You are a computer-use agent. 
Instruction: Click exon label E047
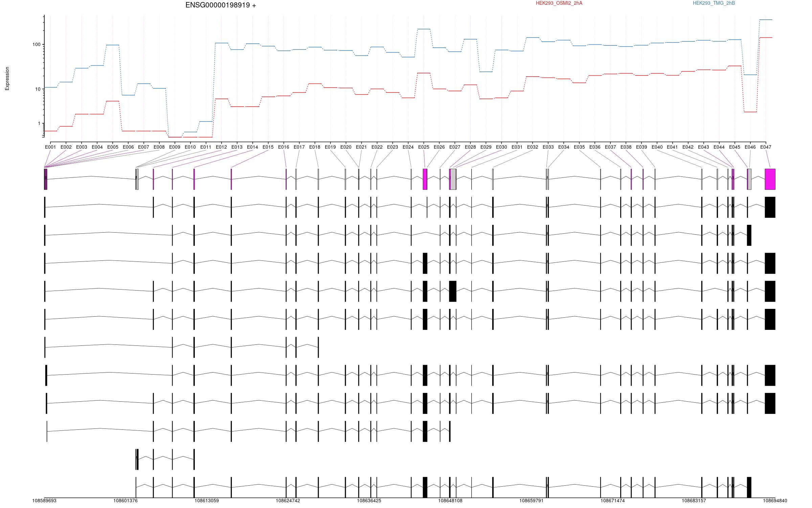766,147
